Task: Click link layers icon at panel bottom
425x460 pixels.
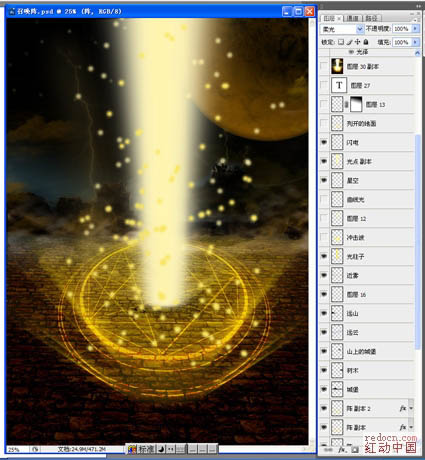Action: [328, 450]
